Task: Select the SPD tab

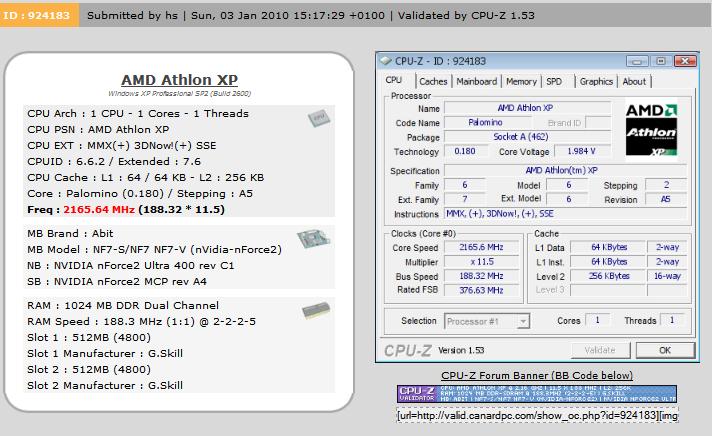Action: point(554,81)
